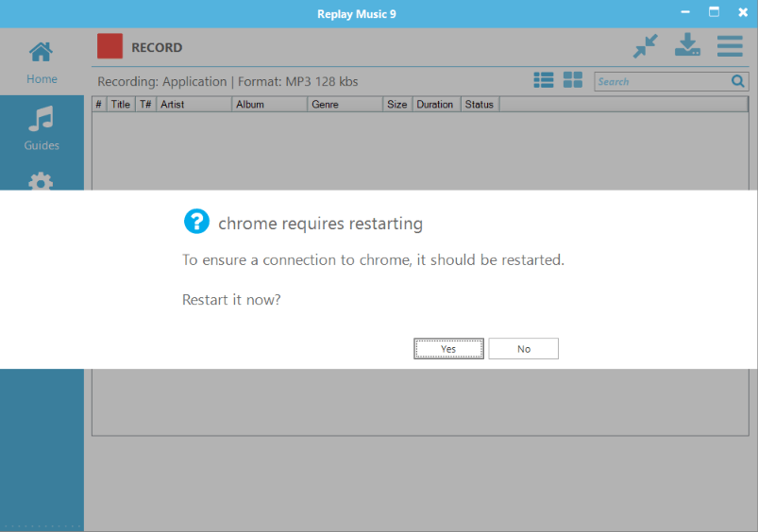
Task: Switch to grid view
Action: 573,80
